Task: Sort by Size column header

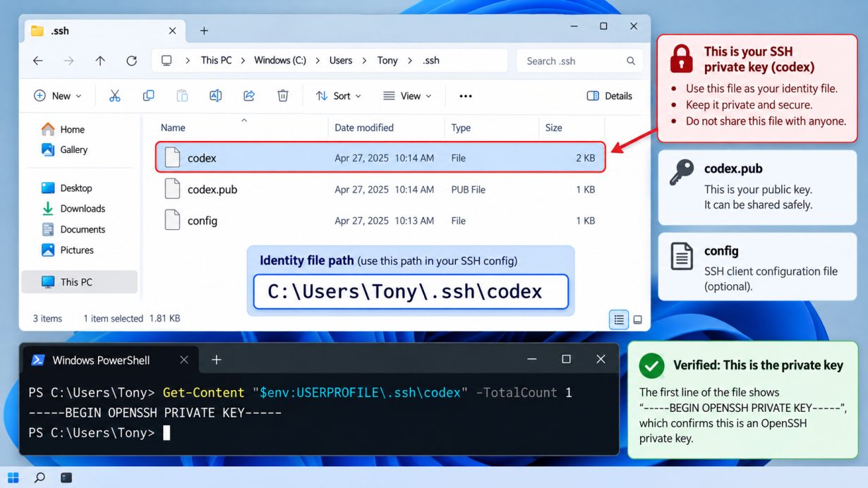Action: click(554, 128)
